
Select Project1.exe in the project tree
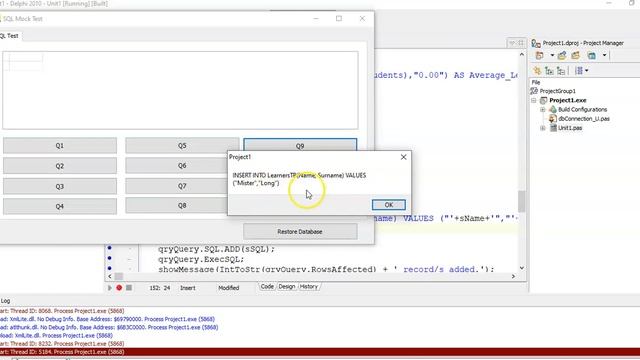point(568,100)
